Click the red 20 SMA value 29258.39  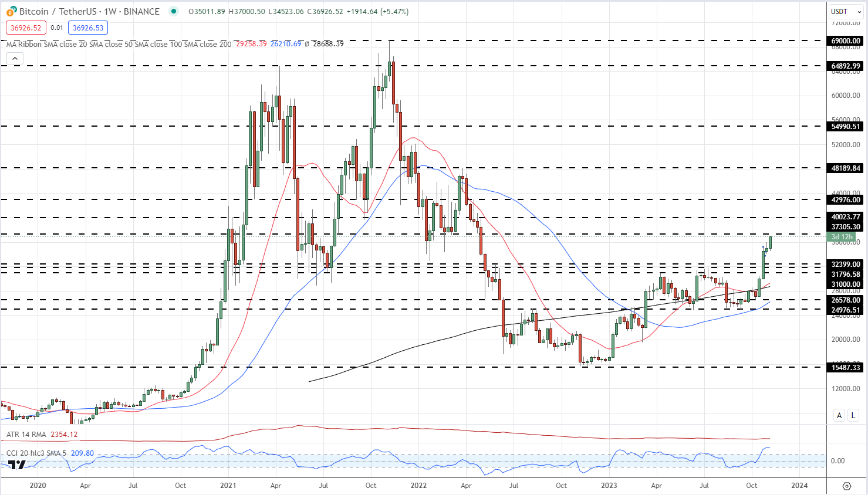pos(251,44)
